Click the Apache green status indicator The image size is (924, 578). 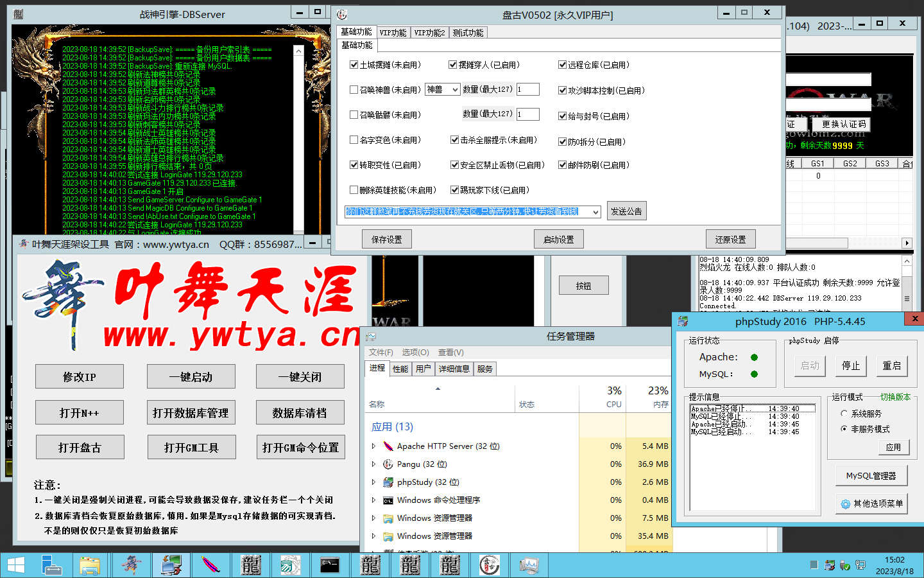pos(754,357)
